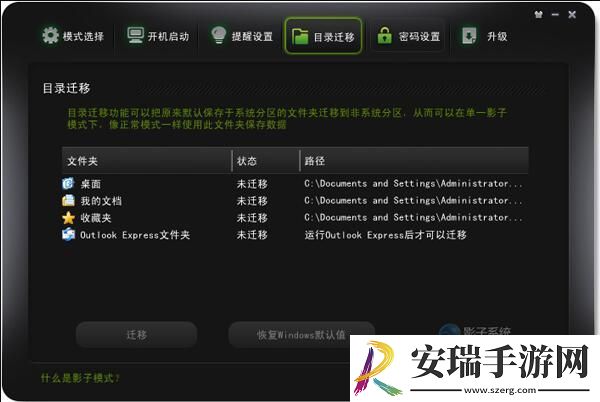
Task: Click the path of 桌面 row
Action: 413,184
